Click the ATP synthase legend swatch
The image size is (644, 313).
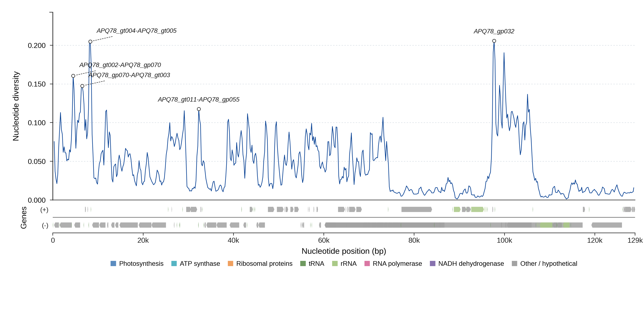pos(174,264)
